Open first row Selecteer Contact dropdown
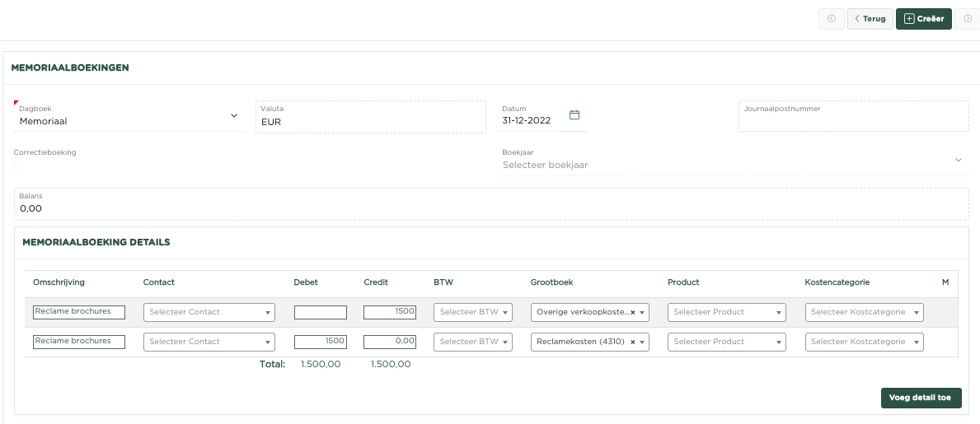 click(x=209, y=313)
